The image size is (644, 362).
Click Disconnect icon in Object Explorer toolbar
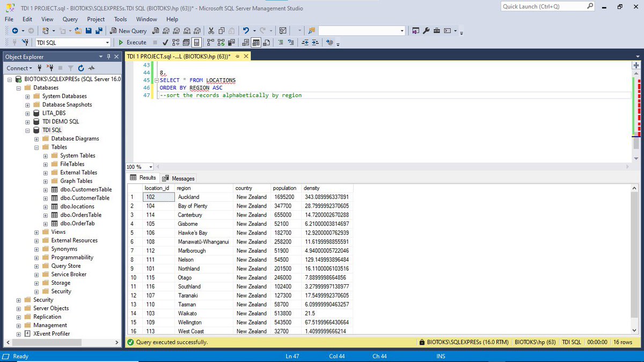50,68
